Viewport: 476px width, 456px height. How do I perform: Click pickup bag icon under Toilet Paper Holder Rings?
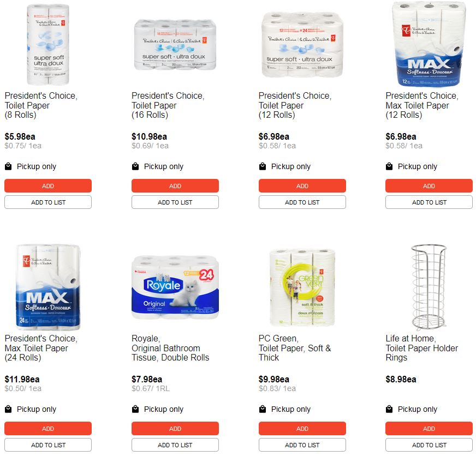389,409
